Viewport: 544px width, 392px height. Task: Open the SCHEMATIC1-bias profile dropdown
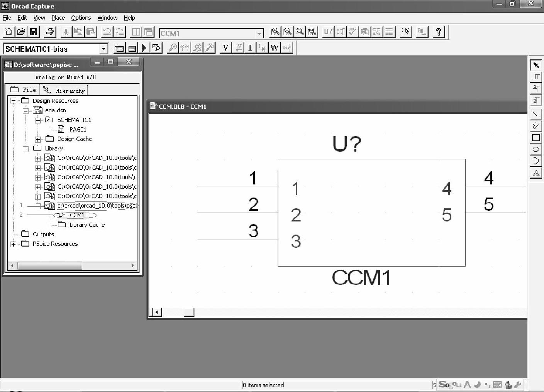(103, 49)
